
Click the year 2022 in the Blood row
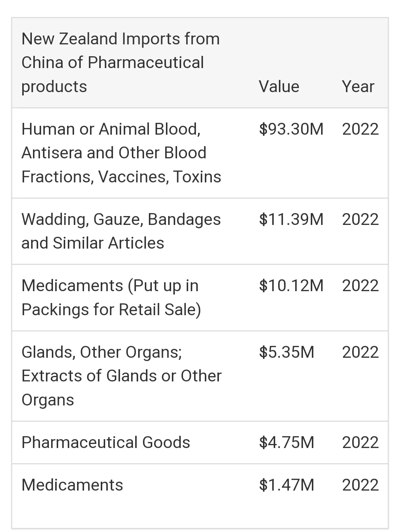point(360,129)
